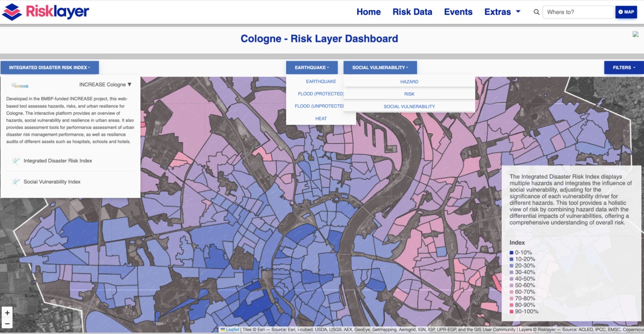The height and width of the screenshot is (334, 644).
Task: Open the Events page
Action: pos(458,12)
